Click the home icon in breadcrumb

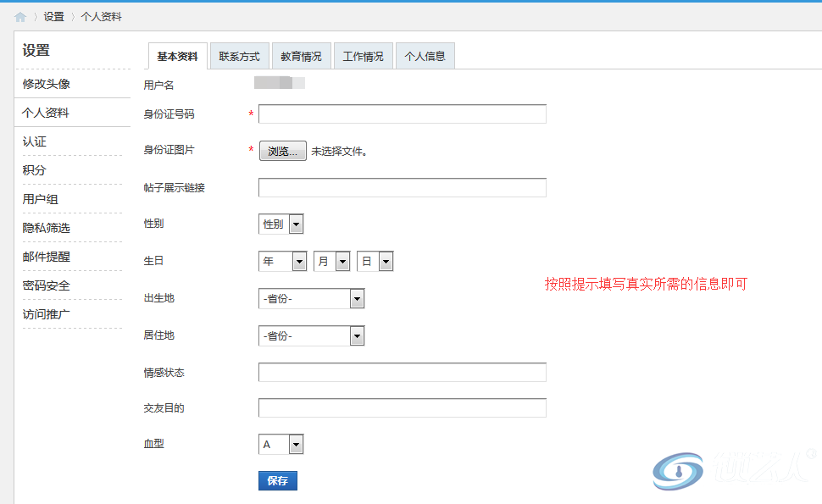click(x=20, y=17)
